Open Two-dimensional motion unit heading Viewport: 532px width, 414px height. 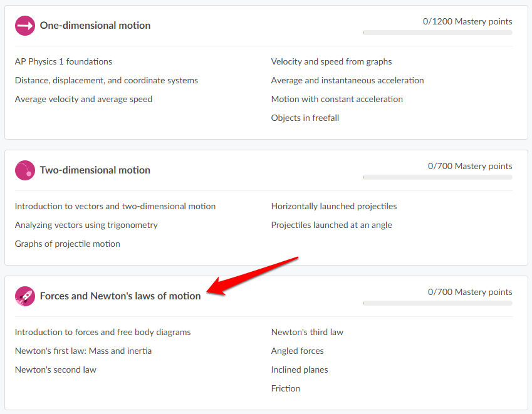(95, 170)
